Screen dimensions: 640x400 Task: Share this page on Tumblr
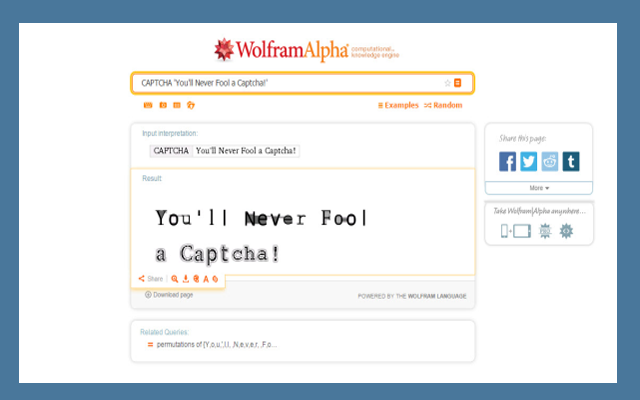click(571, 161)
